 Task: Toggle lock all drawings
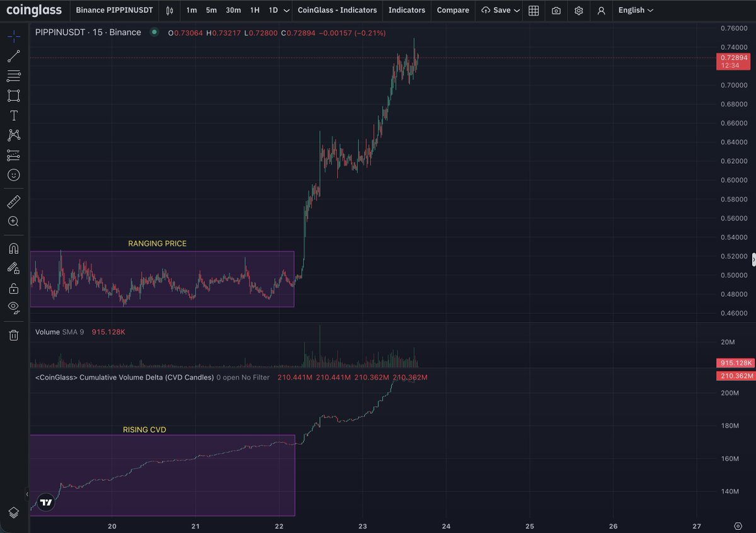(13, 288)
